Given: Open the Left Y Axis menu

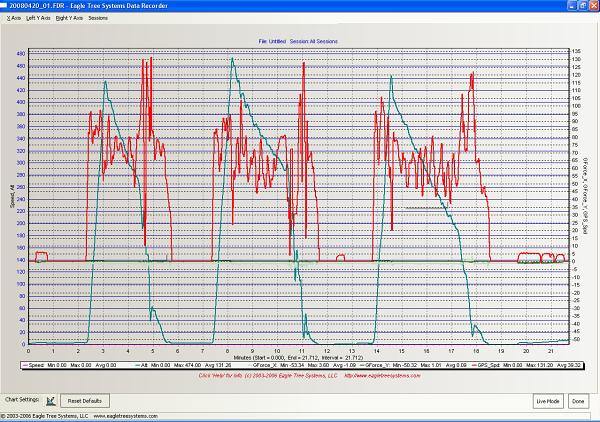Looking at the screenshot, I should (x=39, y=18).
